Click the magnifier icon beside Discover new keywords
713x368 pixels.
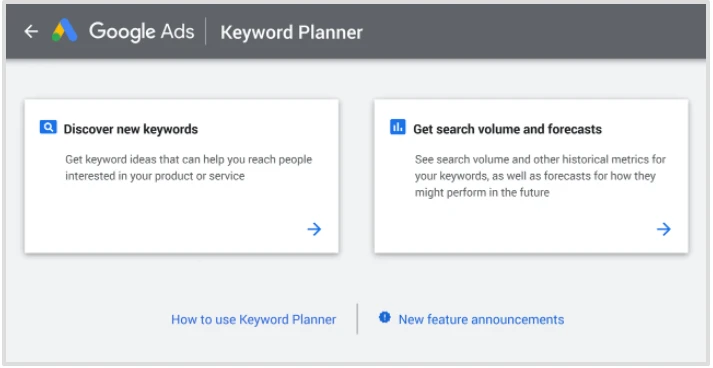point(48,127)
